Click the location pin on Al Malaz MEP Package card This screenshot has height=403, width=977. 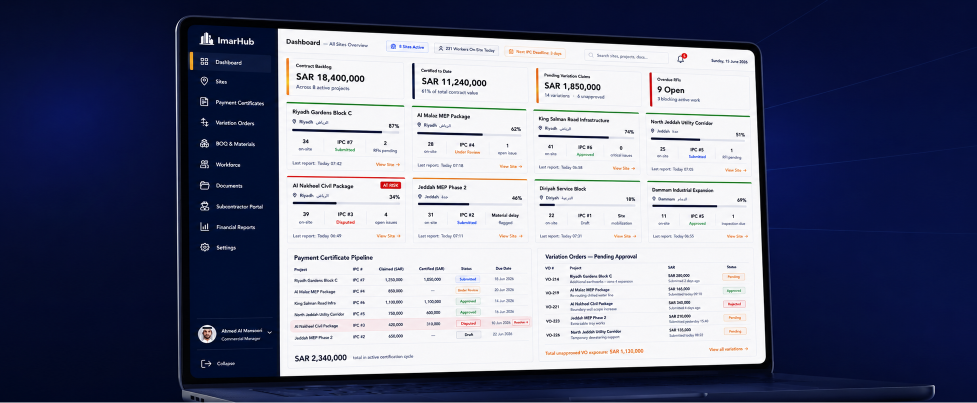(419, 125)
